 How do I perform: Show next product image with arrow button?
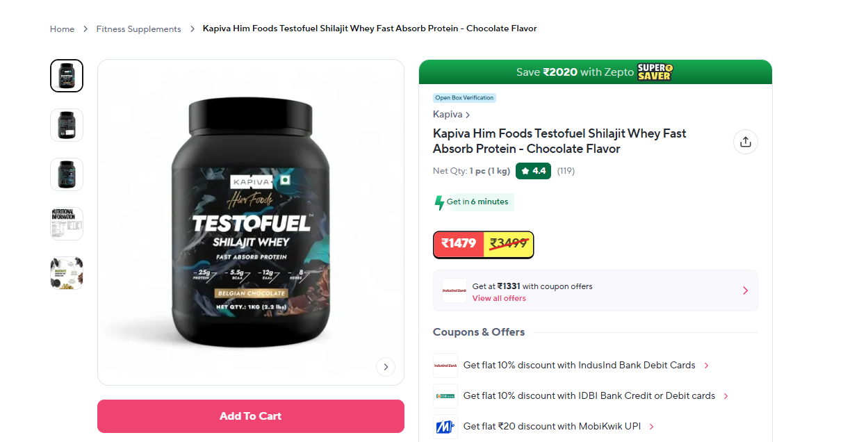click(x=386, y=367)
